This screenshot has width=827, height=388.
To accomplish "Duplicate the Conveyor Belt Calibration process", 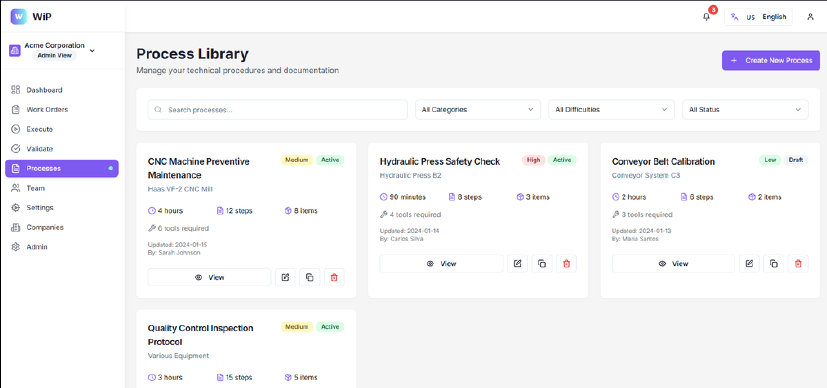I will tap(774, 264).
